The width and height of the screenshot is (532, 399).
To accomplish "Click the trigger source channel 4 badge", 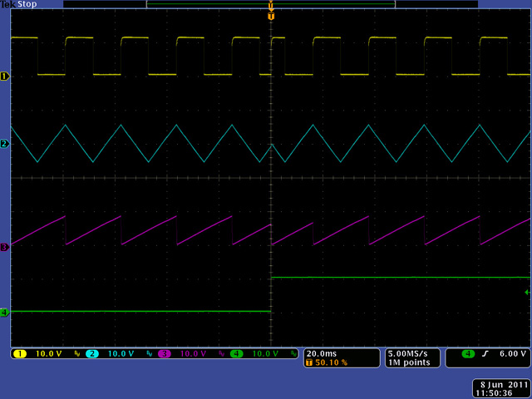I will [x=468, y=353].
